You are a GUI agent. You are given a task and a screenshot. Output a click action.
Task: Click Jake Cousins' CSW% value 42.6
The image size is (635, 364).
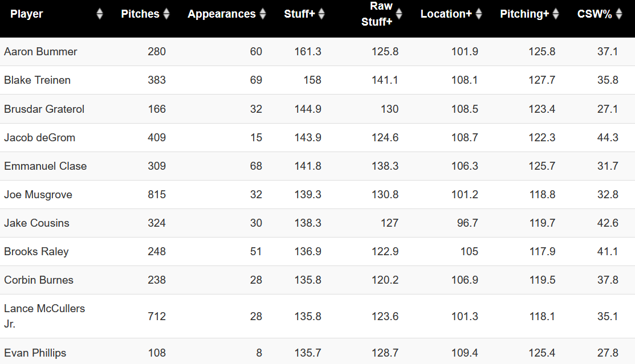(x=608, y=223)
